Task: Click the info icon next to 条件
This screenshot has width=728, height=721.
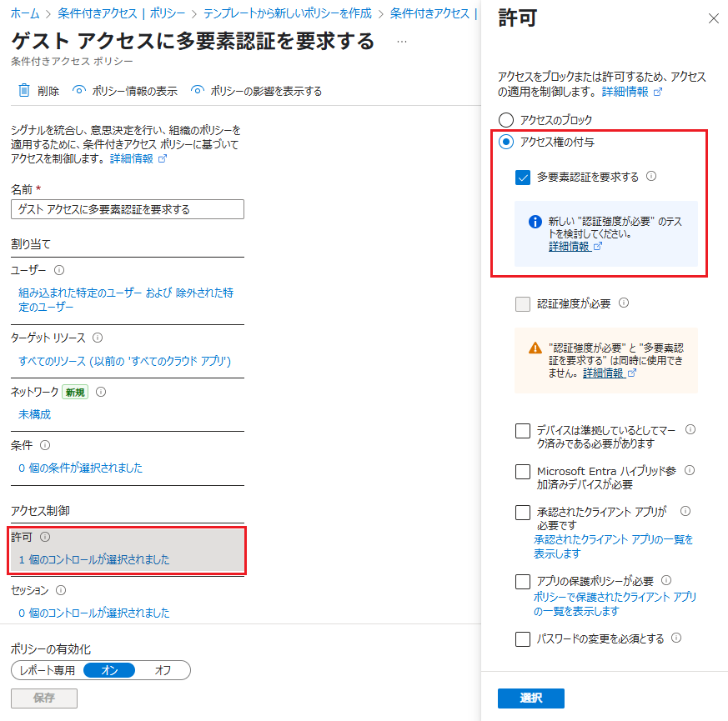Action: 45,445
